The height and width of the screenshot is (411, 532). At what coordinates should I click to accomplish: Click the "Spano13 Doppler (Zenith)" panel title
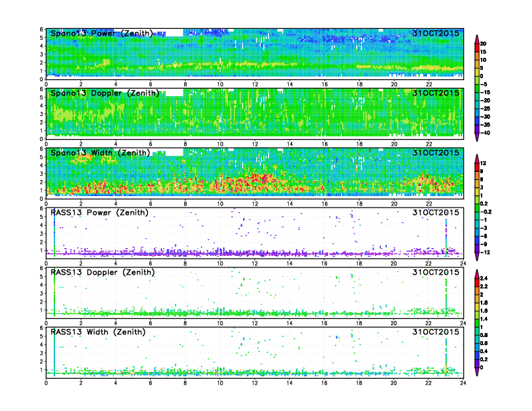[105, 93]
